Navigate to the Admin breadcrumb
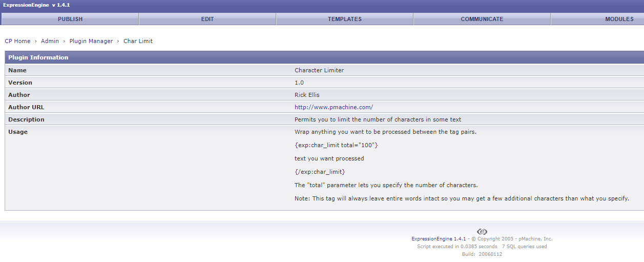This screenshot has height=262, width=644. click(x=50, y=41)
